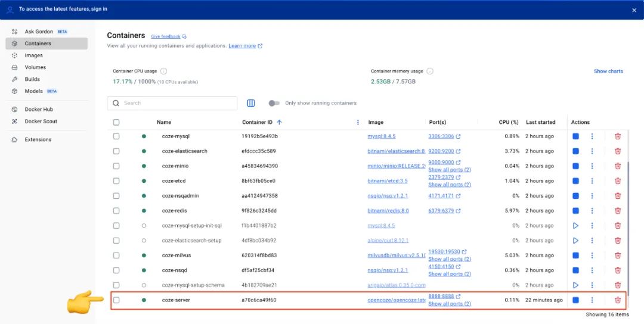The image size is (644, 324).
Task: Stop the coze-elasticsearch container
Action: click(x=575, y=151)
